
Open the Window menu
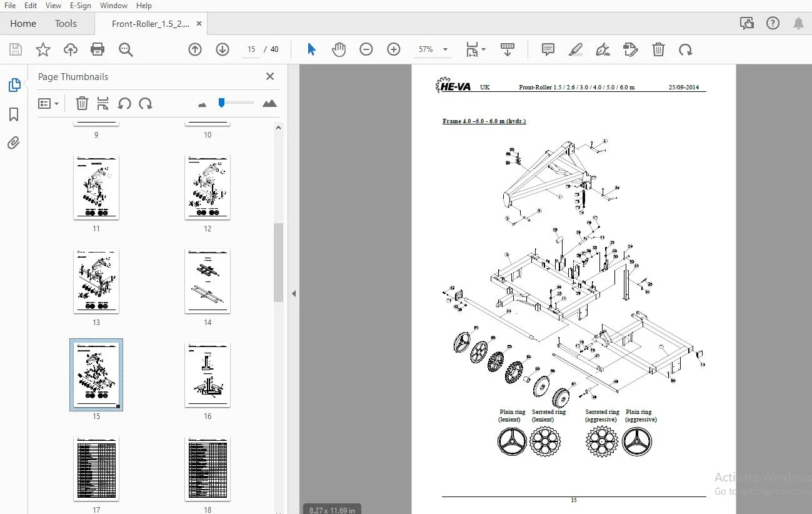(114, 6)
